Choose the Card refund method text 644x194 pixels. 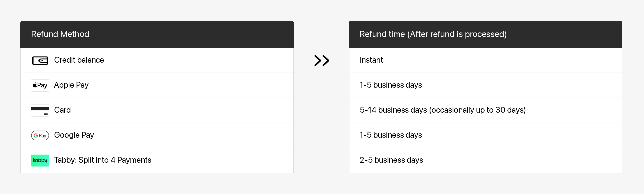pos(63,110)
